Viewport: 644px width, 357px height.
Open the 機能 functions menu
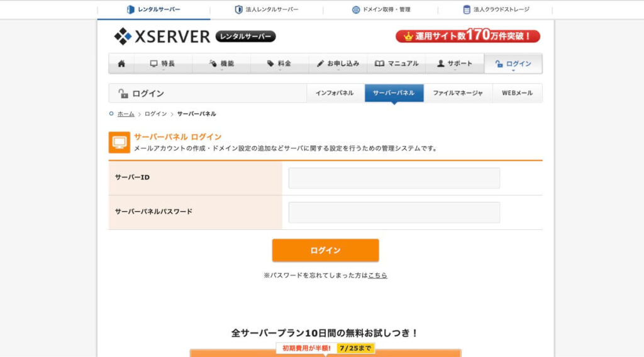click(221, 64)
